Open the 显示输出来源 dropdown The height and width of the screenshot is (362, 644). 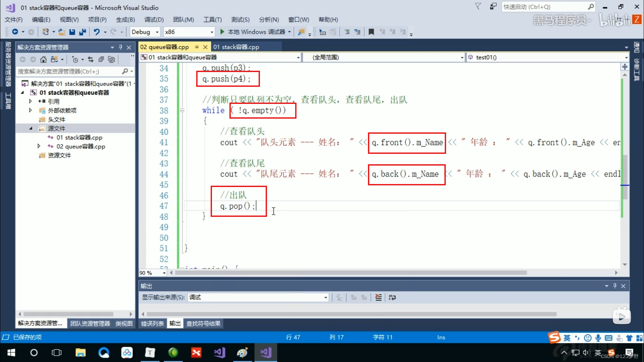[x=325, y=297]
